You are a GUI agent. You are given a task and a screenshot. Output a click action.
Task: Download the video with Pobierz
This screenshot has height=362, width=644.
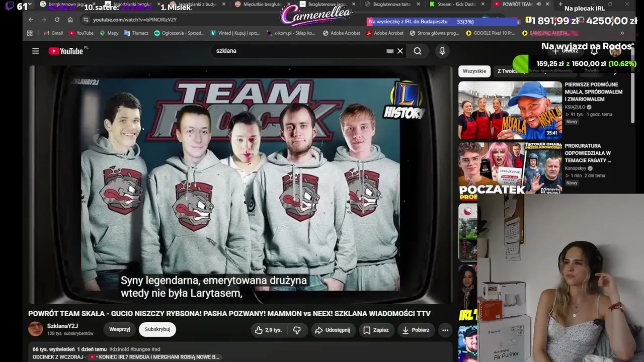[x=416, y=330]
